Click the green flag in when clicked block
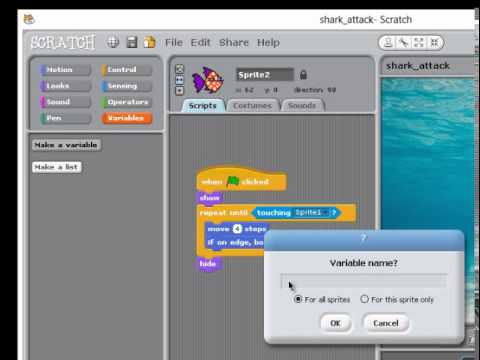The width and height of the screenshot is (480, 360). pos(233,181)
